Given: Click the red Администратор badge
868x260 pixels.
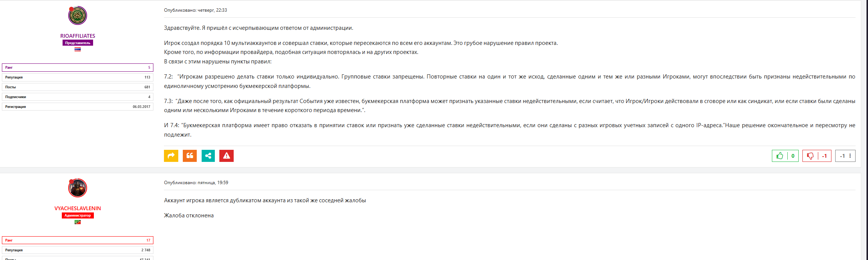Looking at the screenshot, I should pos(78,215).
